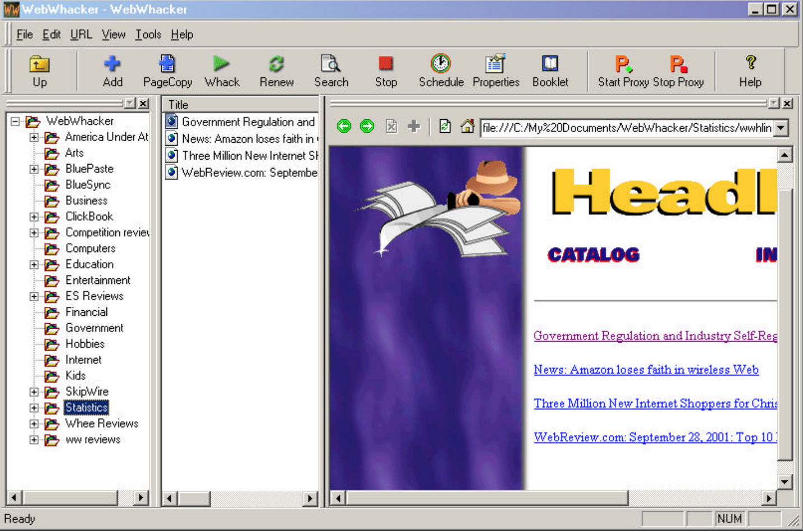Select the PageCopy toolbar icon

167,69
